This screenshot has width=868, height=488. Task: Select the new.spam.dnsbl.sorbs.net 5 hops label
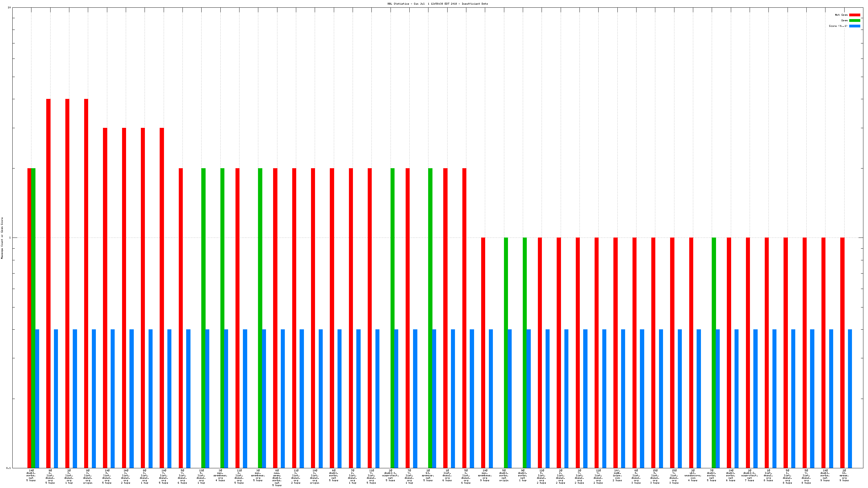pos(276,478)
